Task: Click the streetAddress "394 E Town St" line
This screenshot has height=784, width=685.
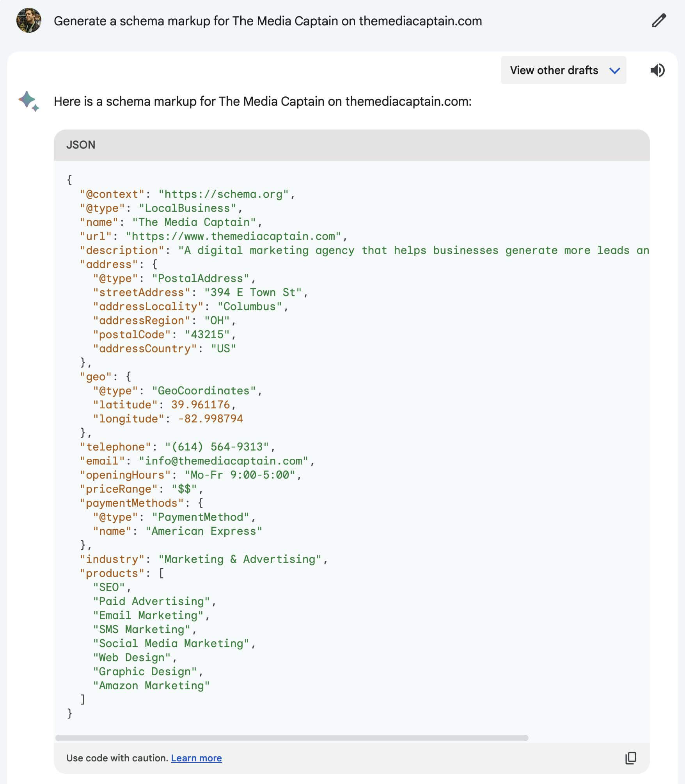Action: pyautogui.click(x=201, y=293)
